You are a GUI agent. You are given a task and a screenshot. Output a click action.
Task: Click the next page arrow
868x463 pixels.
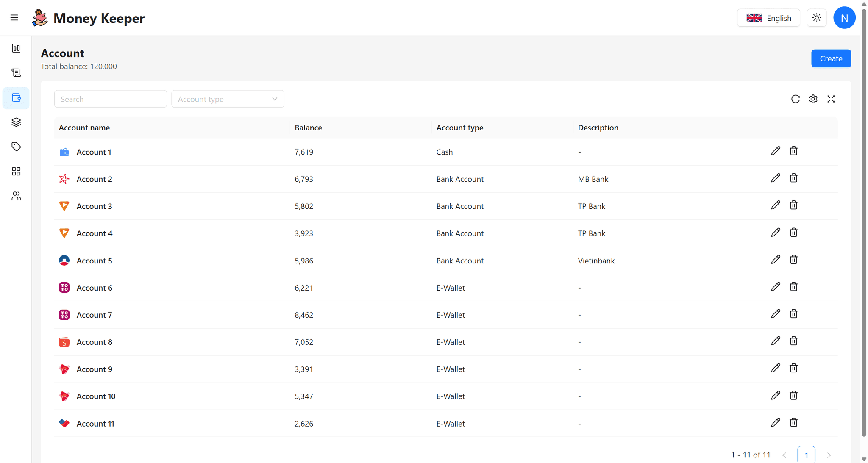829,455
